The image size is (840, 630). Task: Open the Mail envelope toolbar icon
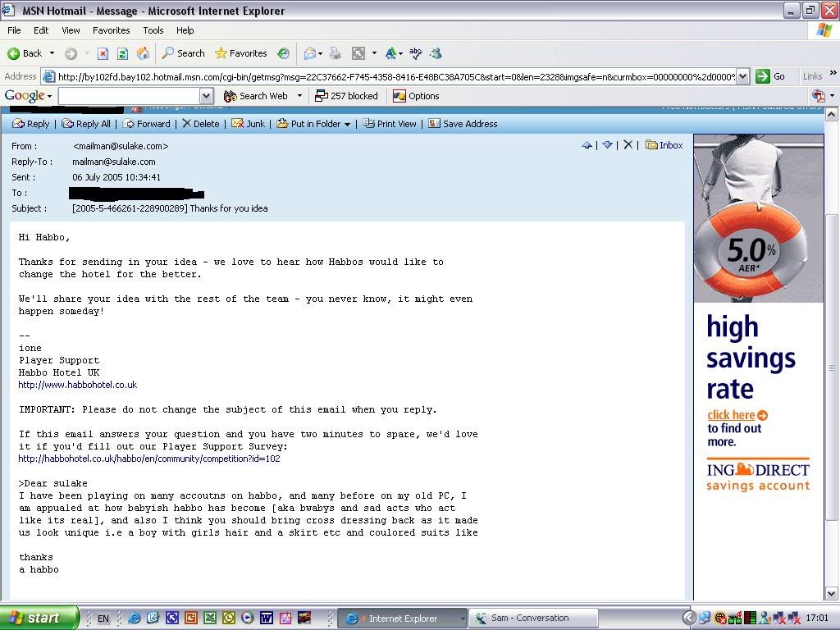[309, 53]
